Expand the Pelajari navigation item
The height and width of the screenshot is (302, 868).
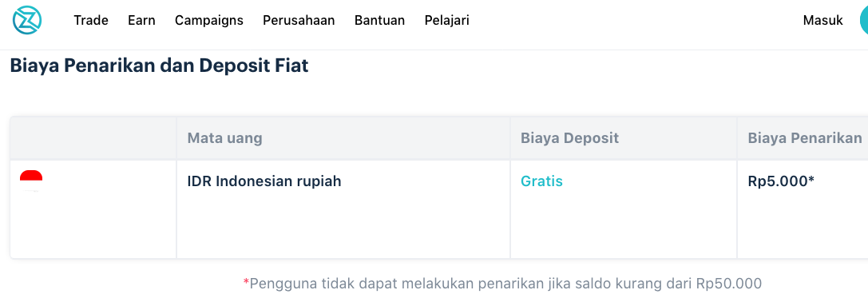[446, 21]
